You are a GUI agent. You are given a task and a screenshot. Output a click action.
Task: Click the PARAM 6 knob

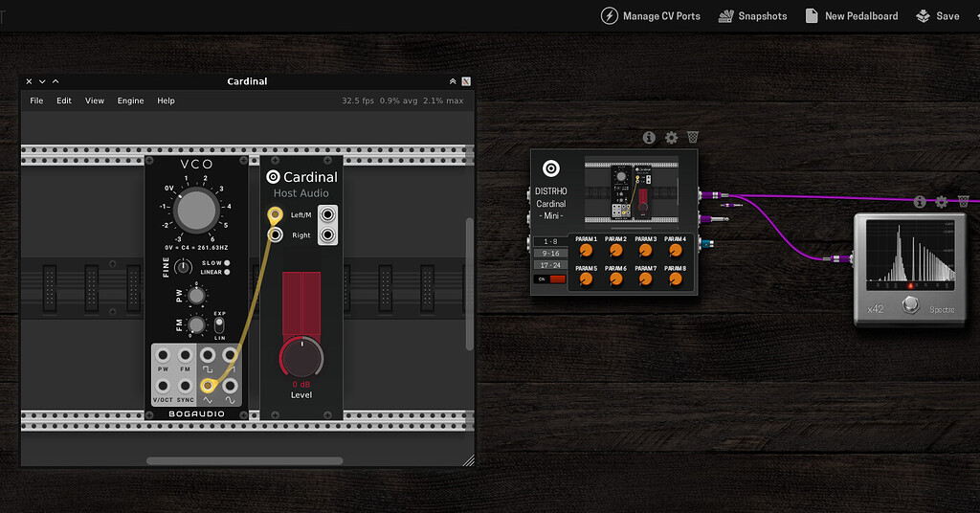click(x=615, y=279)
